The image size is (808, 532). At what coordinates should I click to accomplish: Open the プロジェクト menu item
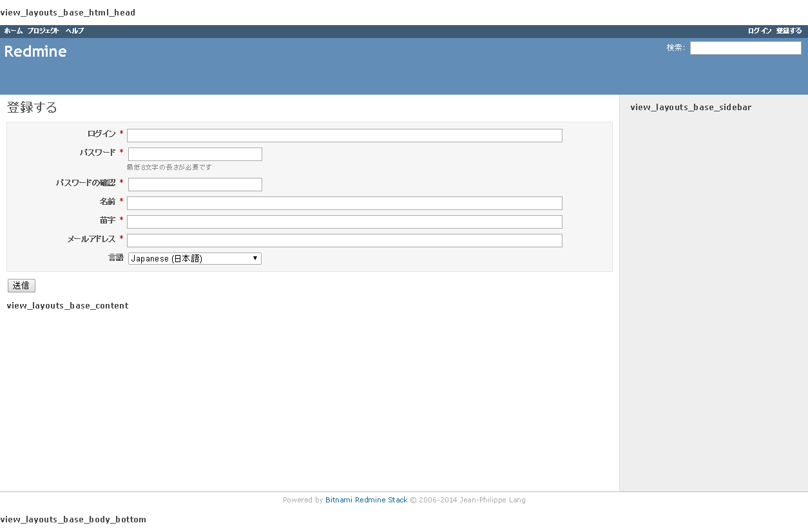(x=41, y=30)
